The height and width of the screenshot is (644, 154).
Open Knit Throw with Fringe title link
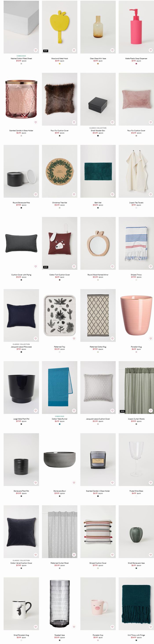point(136,635)
